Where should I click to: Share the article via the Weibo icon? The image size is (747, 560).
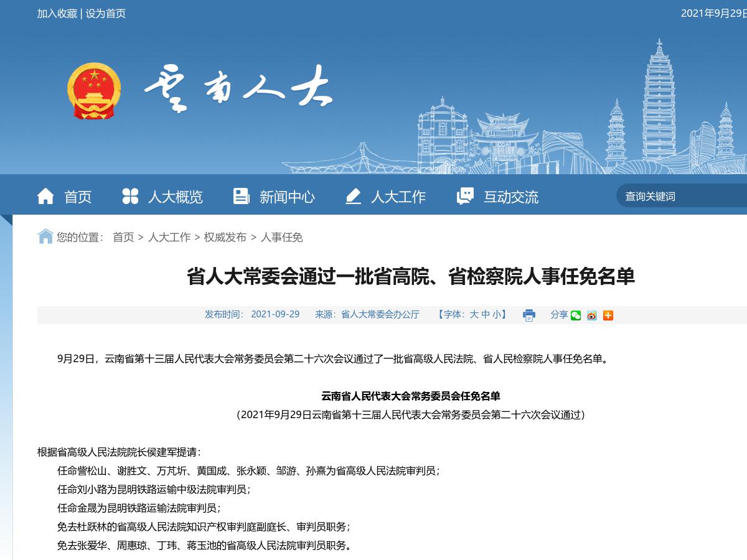coord(591,316)
